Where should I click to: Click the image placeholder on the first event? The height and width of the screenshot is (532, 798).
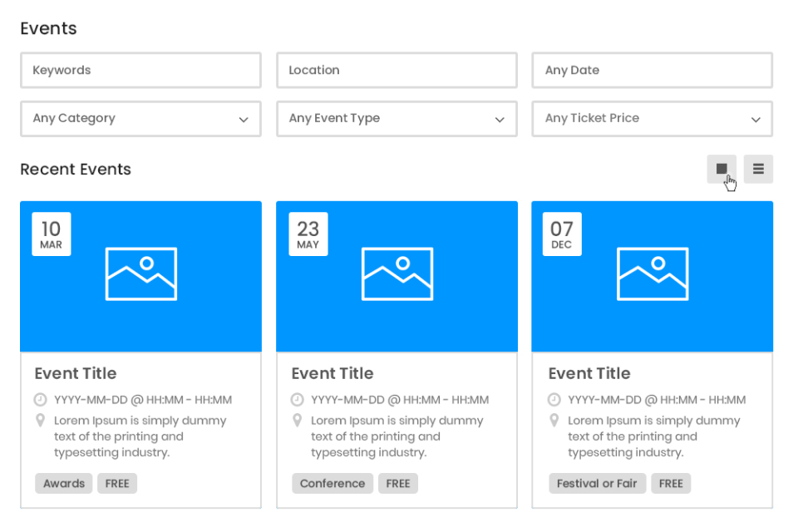[140, 273]
